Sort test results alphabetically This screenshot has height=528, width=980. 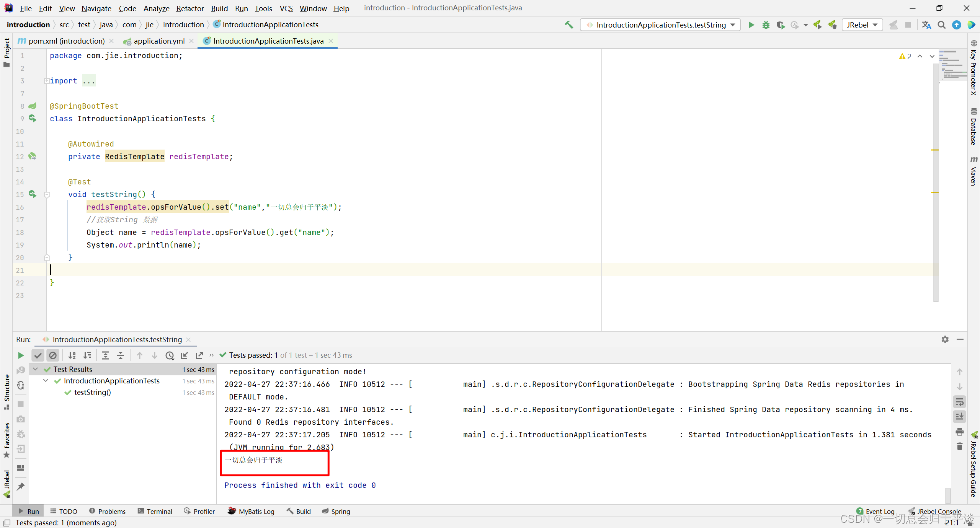point(72,355)
